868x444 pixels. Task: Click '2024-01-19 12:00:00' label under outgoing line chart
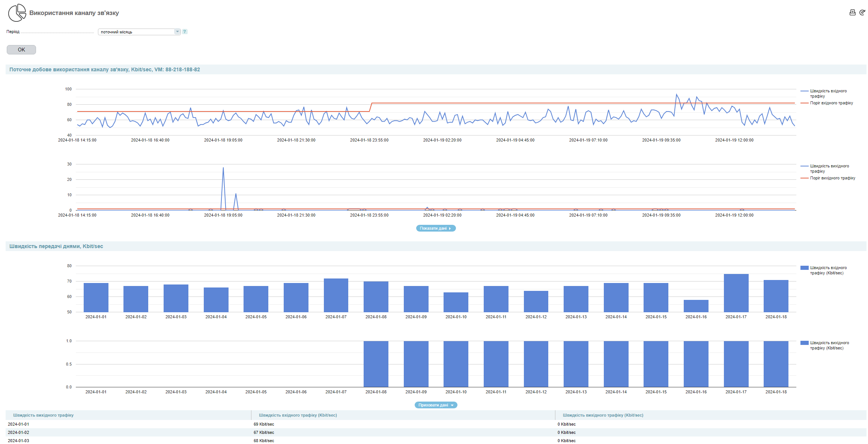pyautogui.click(x=734, y=215)
